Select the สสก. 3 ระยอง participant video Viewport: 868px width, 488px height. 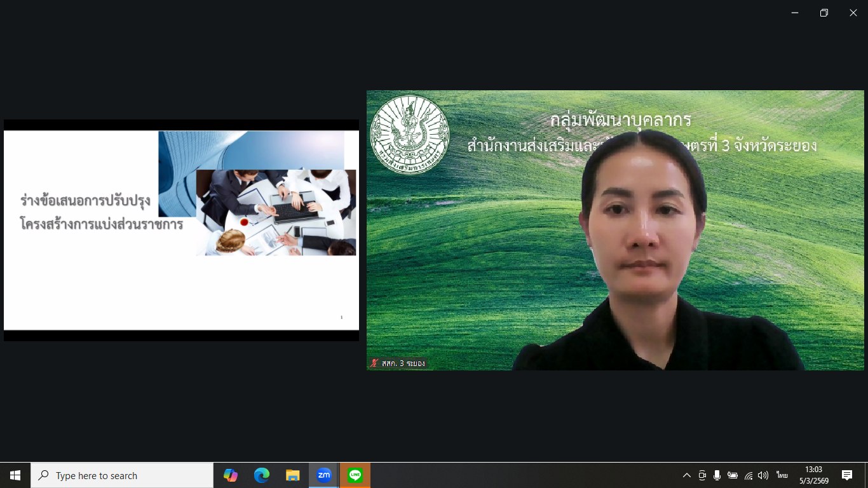[615, 230]
